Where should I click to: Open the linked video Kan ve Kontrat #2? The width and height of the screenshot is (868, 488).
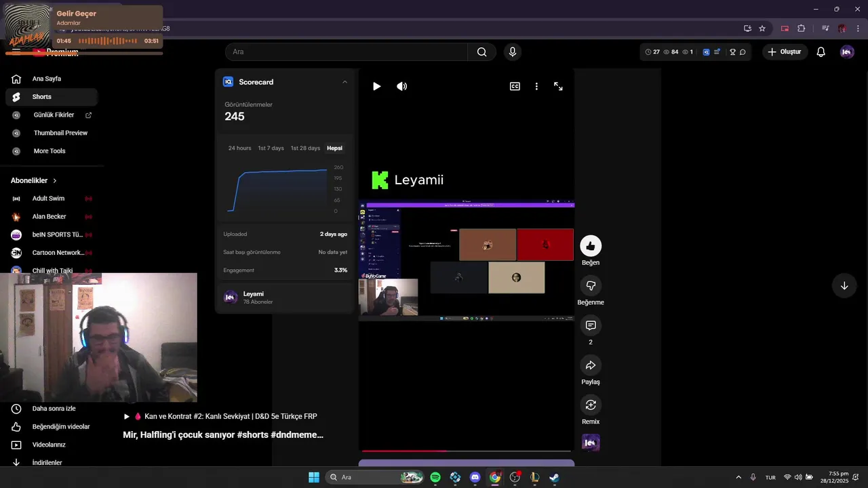(220, 416)
